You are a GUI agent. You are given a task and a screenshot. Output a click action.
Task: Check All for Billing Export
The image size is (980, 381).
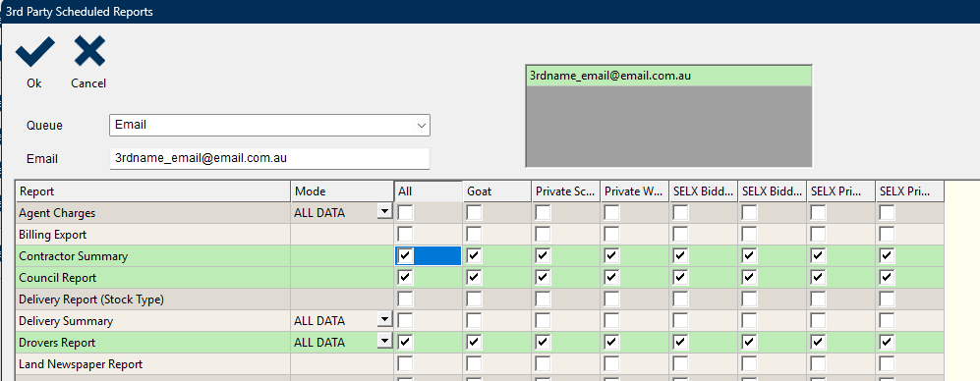(x=406, y=235)
